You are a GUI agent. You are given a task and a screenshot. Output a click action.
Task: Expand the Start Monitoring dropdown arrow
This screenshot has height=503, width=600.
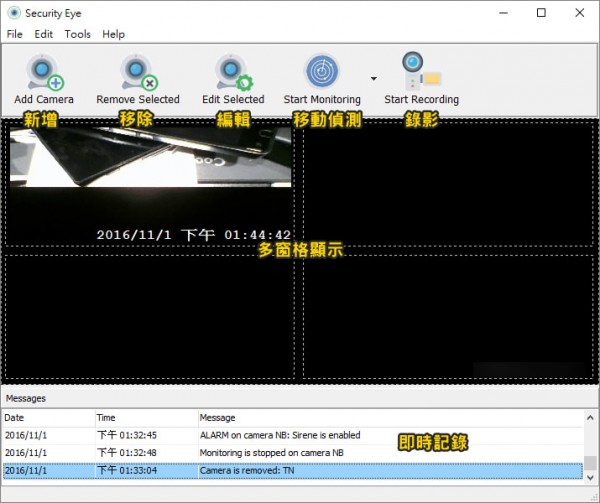[x=373, y=78]
